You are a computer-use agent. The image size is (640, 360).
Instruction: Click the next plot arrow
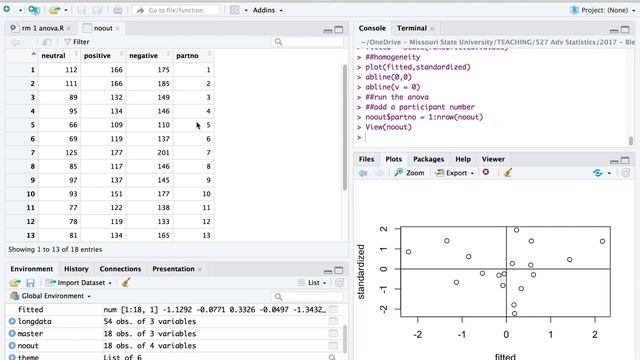(x=379, y=173)
